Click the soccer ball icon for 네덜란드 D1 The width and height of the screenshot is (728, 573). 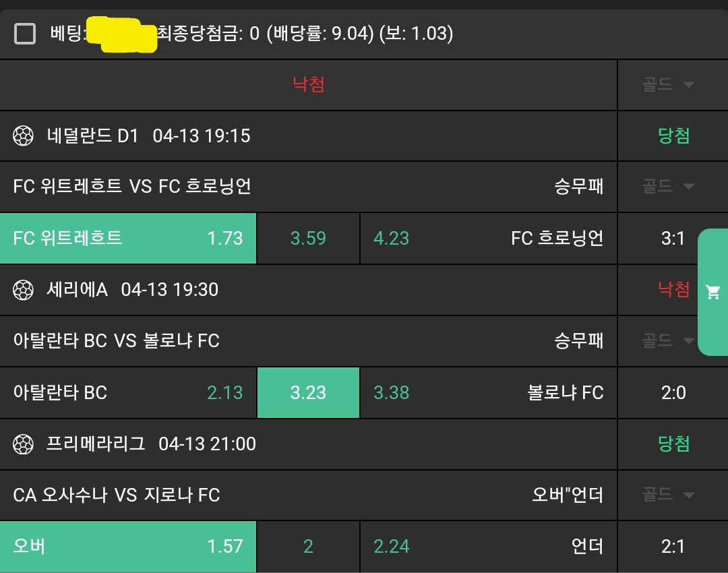point(23,136)
